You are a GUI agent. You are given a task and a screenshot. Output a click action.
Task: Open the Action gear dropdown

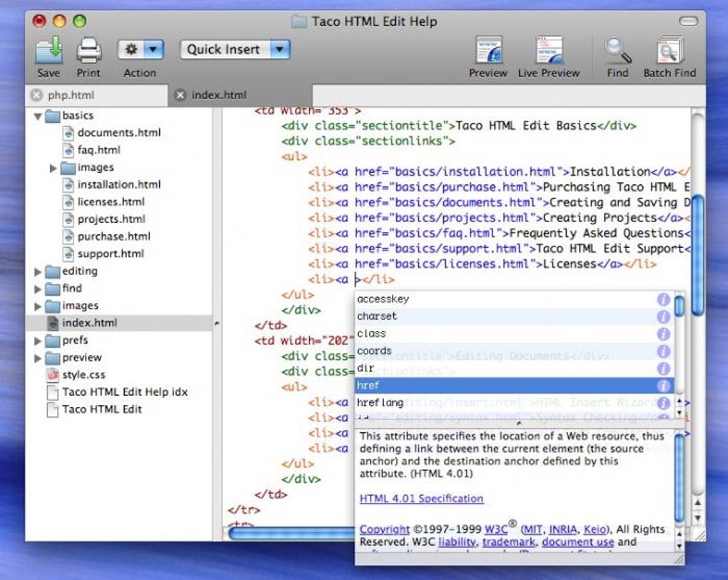click(141, 49)
